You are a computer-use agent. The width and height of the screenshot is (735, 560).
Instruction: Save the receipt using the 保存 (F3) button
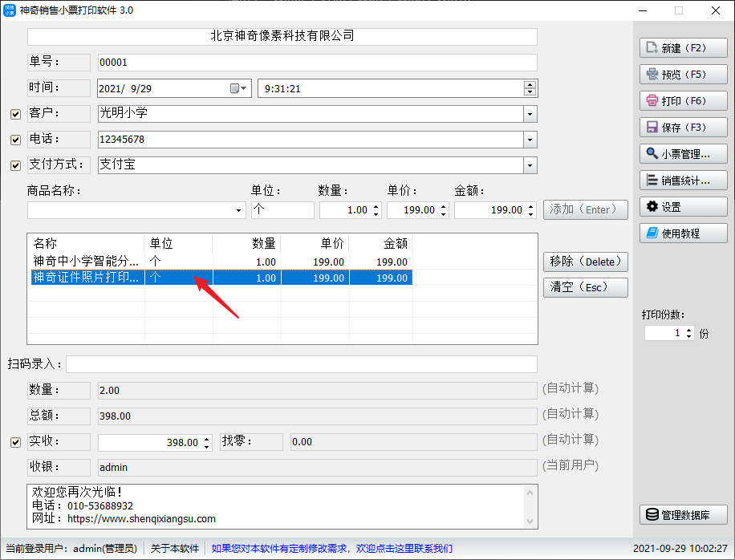point(683,128)
